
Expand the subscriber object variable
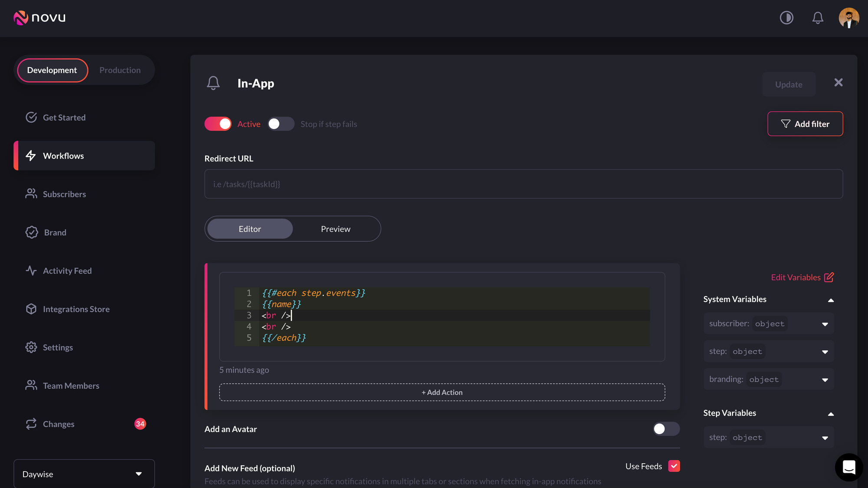[825, 324]
